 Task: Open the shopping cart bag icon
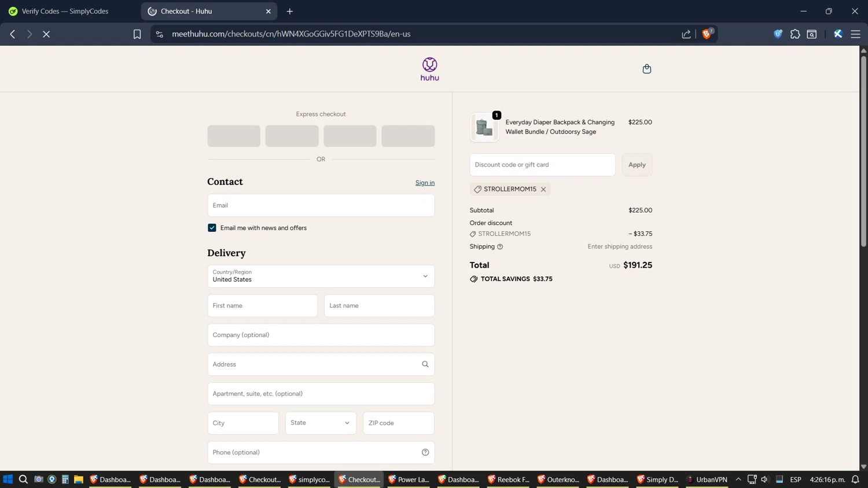click(646, 69)
